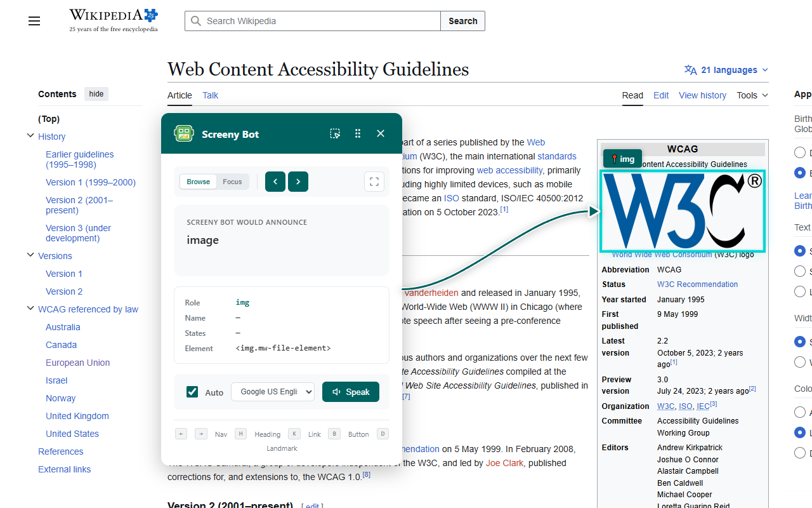Switch to the Talk tab
This screenshot has height=508, width=812.
[x=210, y=95]
